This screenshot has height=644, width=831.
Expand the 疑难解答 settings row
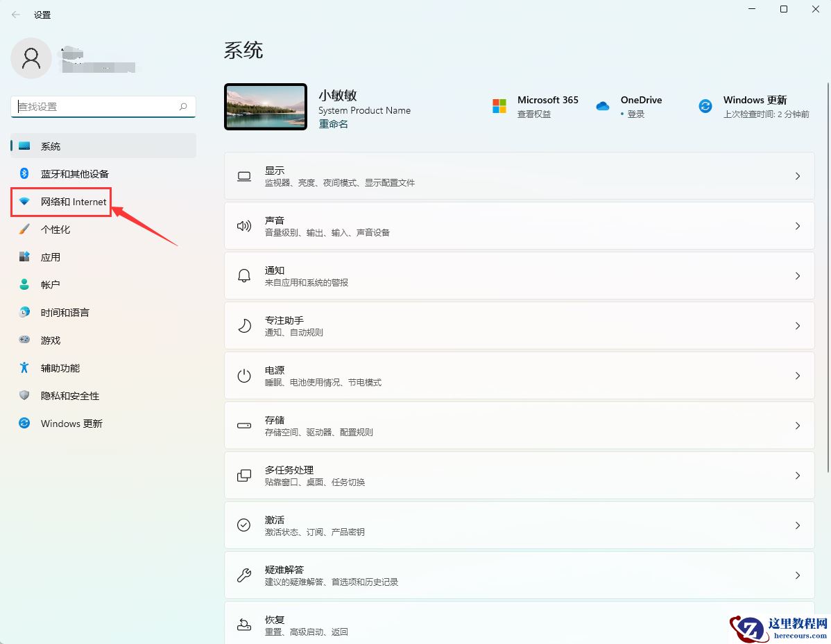pyautogui.click(x=519, y=575)
